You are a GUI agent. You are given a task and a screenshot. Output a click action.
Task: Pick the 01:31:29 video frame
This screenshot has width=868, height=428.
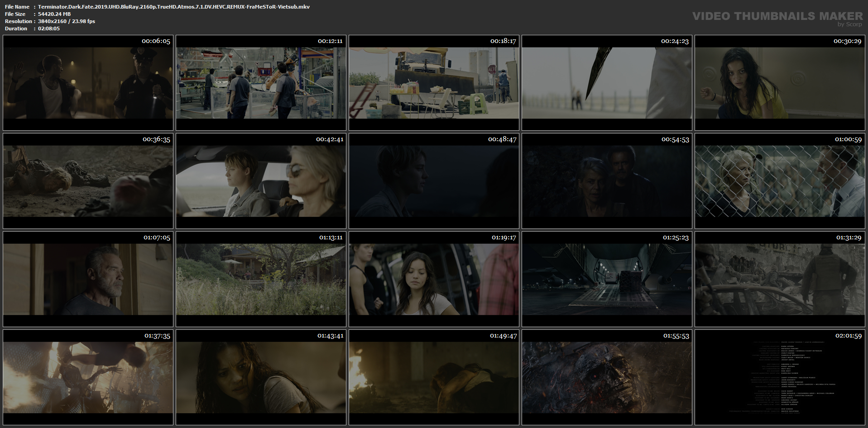point(780,279)
